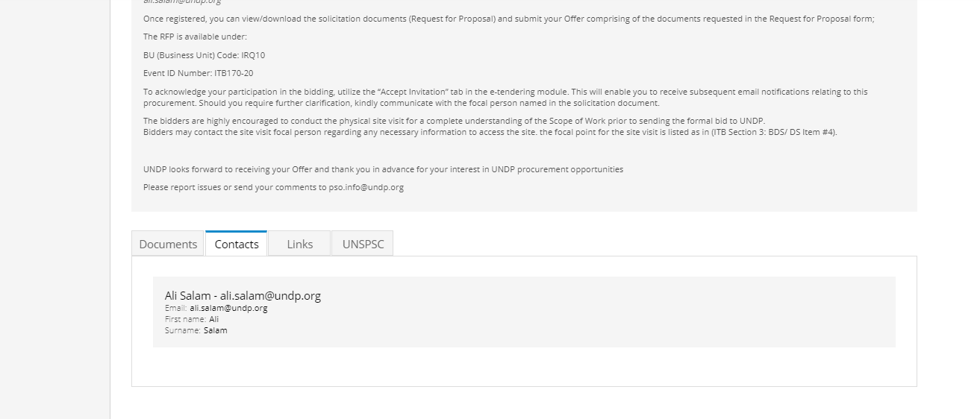980x419 pixels.
Task: Click the "Email:" label in the contact card
Action: [x=176, y=308]
